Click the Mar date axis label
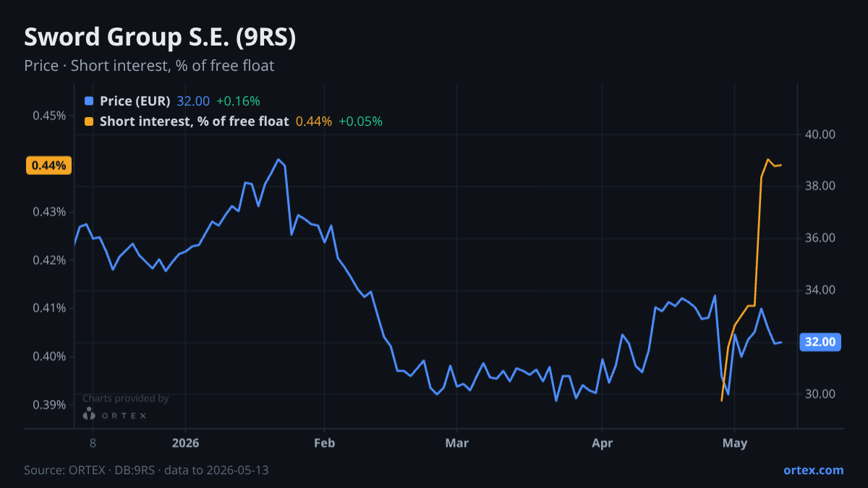Viewport: 868px width, 488px height. pyautogui.click(x=456, y=442)
